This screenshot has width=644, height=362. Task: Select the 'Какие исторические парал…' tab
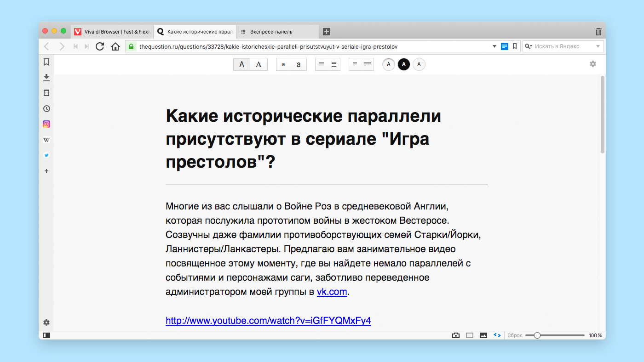(x=195, y=32)
